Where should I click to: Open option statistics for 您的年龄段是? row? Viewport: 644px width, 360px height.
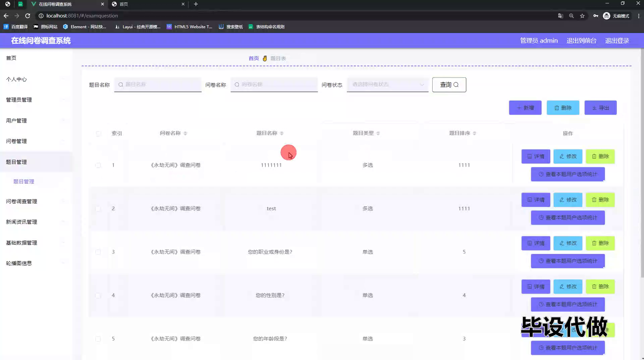568,348
